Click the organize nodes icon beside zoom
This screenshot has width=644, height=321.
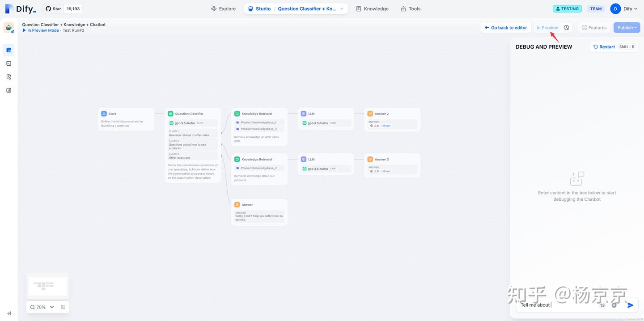[63, 307]
